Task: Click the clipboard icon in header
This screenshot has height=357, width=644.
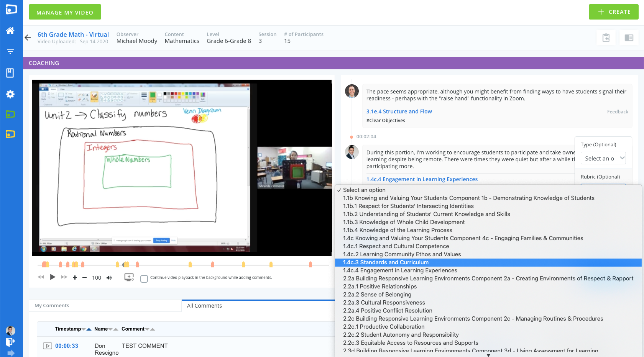Action: (x=606, y=38)
